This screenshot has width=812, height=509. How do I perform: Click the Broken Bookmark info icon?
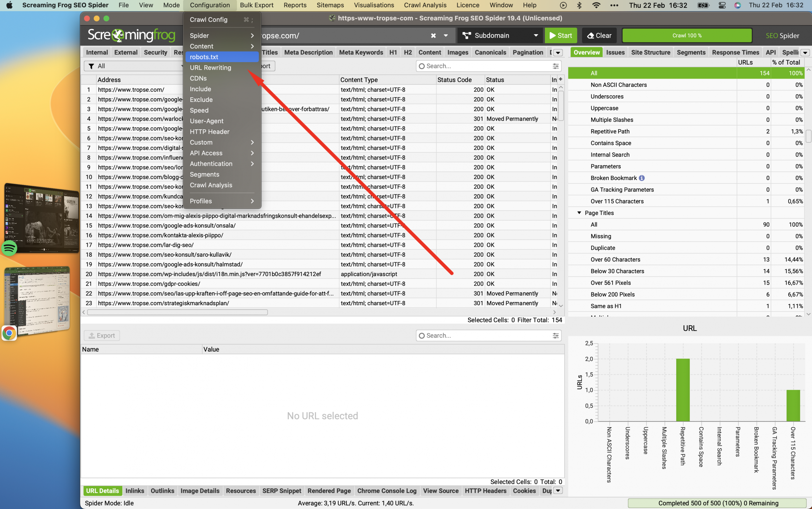coord(642,178)
